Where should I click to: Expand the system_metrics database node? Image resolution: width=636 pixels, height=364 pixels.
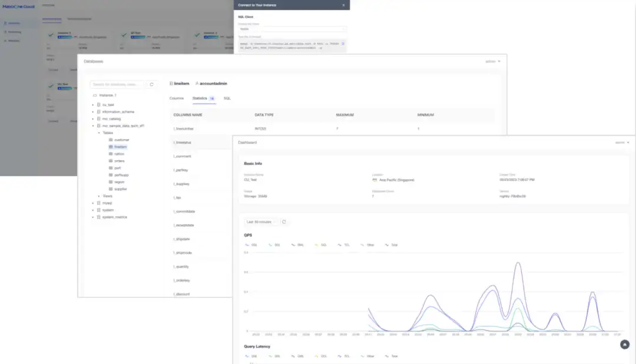[x=93, y=217]
